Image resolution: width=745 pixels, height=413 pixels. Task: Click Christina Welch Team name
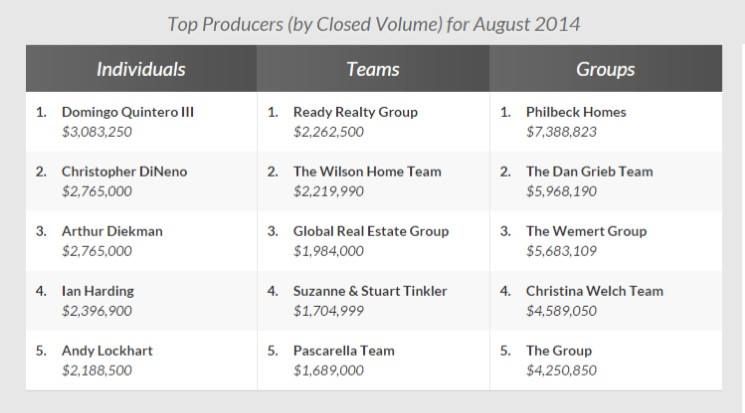pos(594,291)
